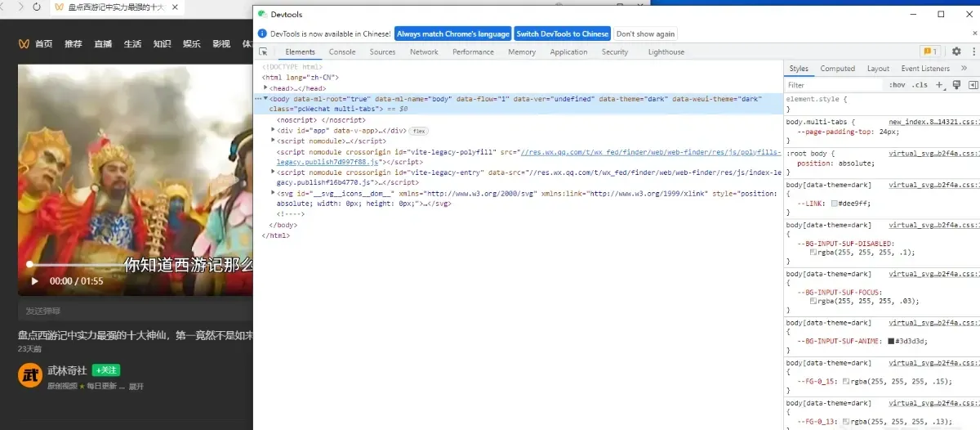Click the butterfly logo in site header
This screenshot has height=430, width=980.
coord(24,43)
